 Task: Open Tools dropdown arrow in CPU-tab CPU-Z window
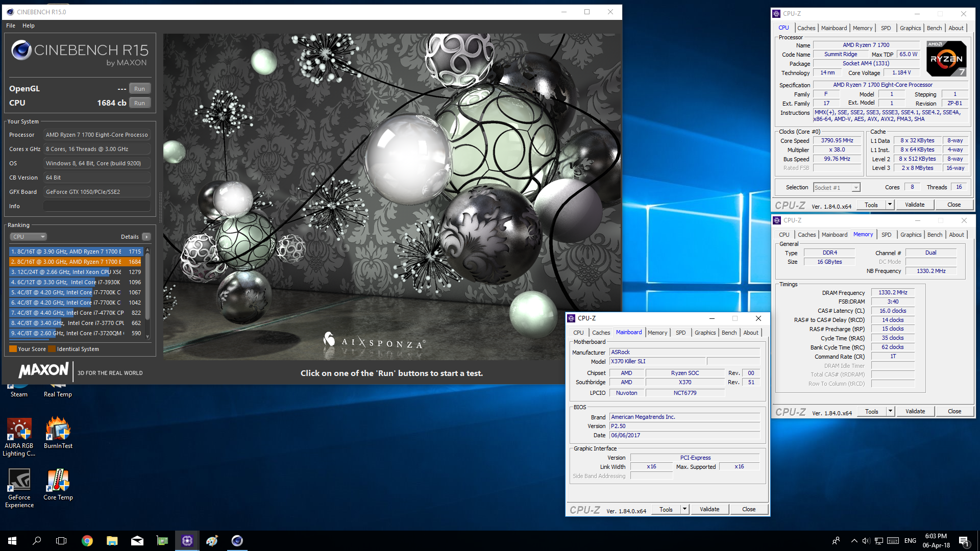coord(890,205)
